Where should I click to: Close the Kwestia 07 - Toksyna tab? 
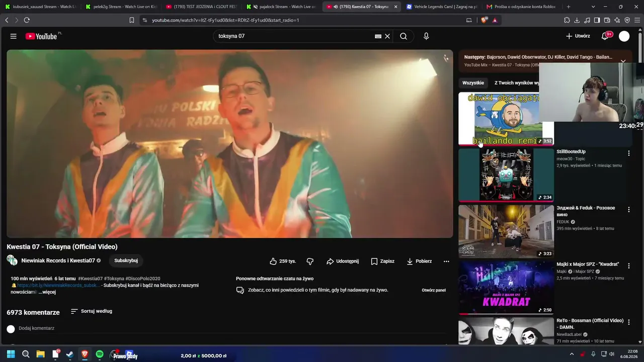pyautogui.click(x=395, y=7)
